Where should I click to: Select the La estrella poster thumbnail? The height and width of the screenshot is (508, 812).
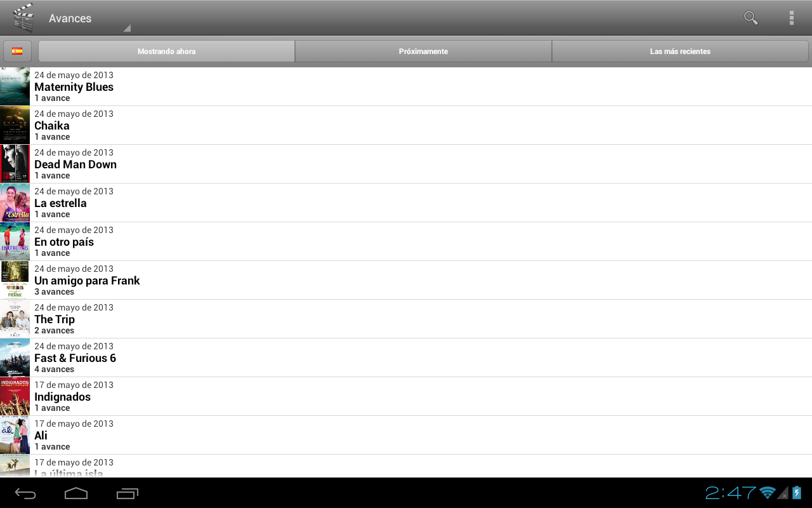tap(15, 203)
